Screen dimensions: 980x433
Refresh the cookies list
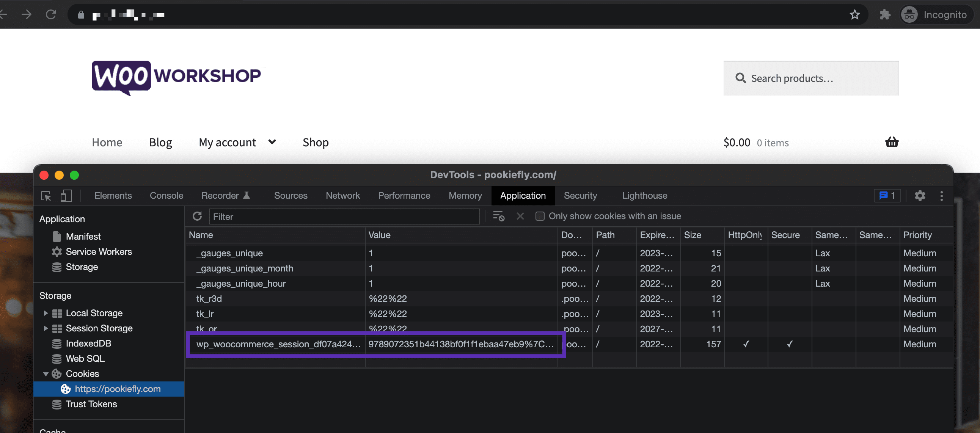point(197,216)
